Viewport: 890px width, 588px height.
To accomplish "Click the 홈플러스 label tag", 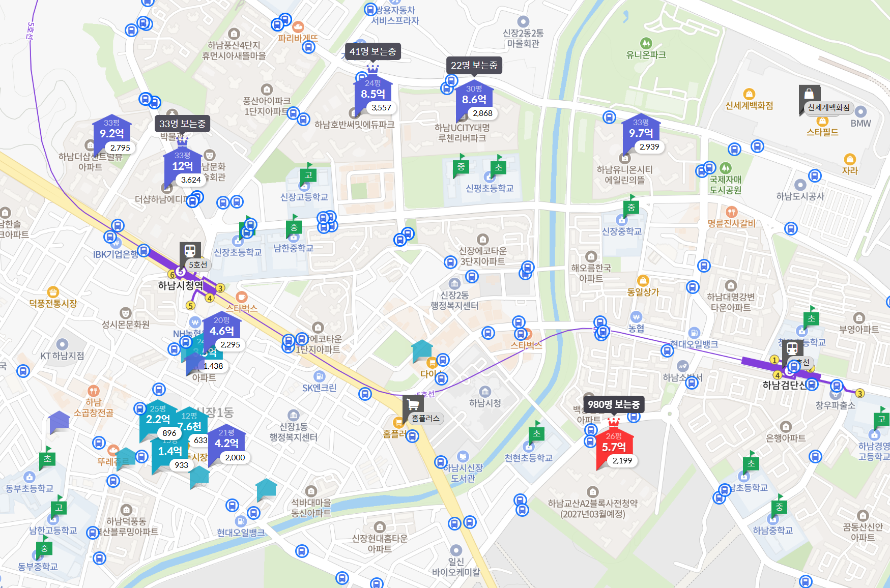I will click(425, 418).
